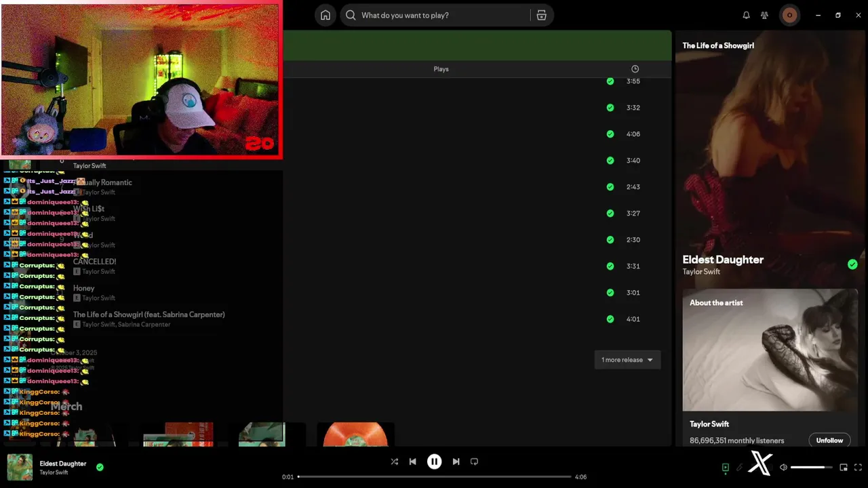The height and width of the screenshot is (488, 868).
Task: Toggle repeat in the player bar
Action: (x=474, y=462)
